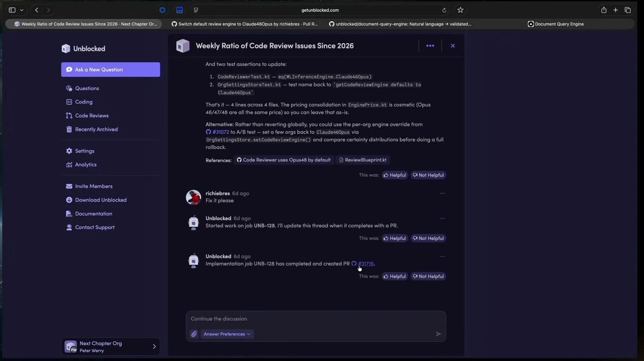Focus the Continue the discussion input

316,319
